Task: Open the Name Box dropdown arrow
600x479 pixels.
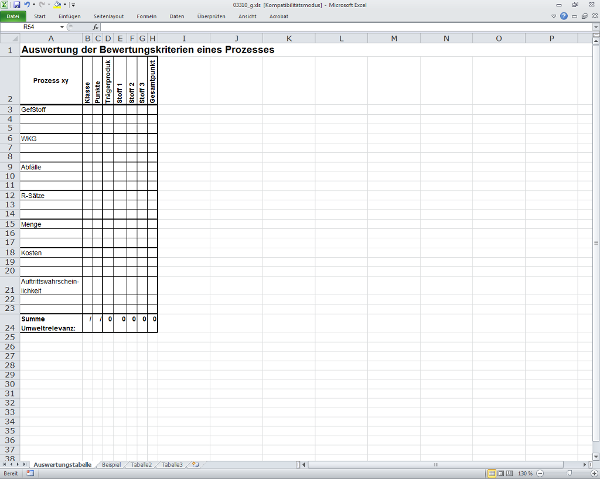Action: pos(61,27)
